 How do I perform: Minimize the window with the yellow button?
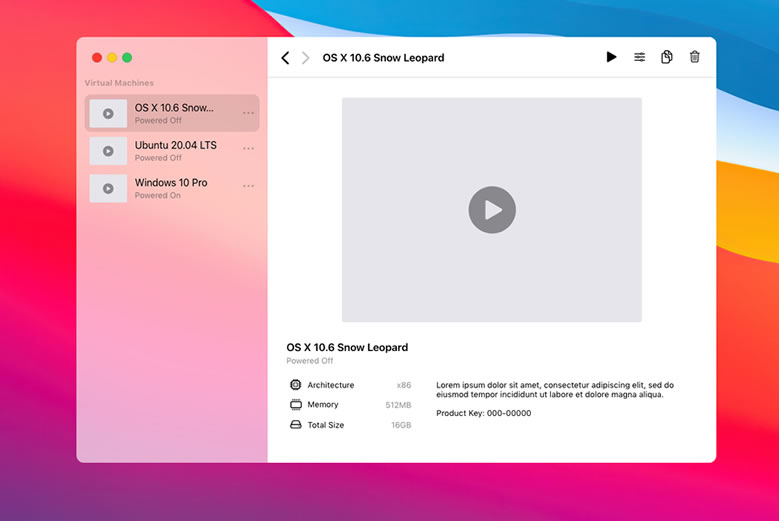tap(112, 58)
